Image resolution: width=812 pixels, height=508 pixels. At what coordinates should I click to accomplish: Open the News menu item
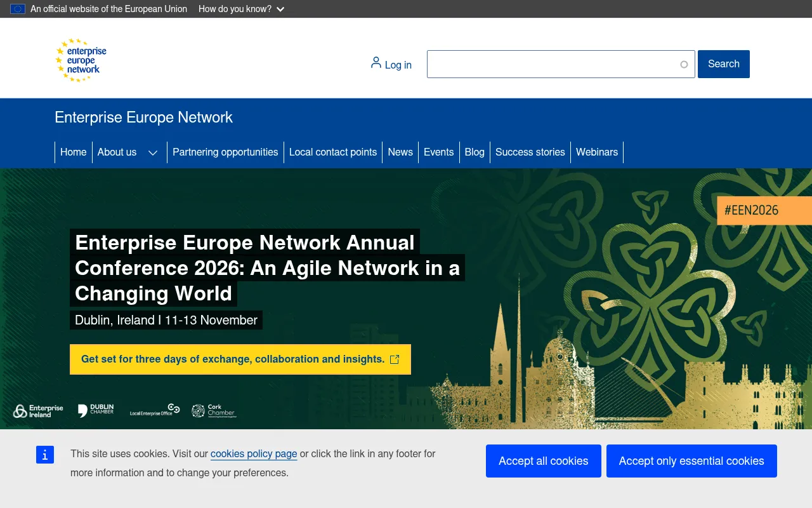tap(400, 152)
